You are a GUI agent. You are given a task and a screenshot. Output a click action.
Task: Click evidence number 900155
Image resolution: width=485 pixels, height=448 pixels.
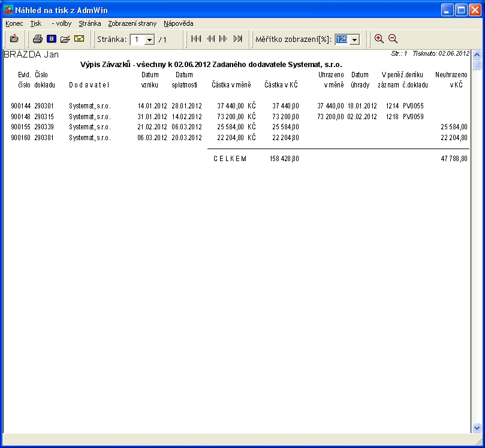coord(21,127)
